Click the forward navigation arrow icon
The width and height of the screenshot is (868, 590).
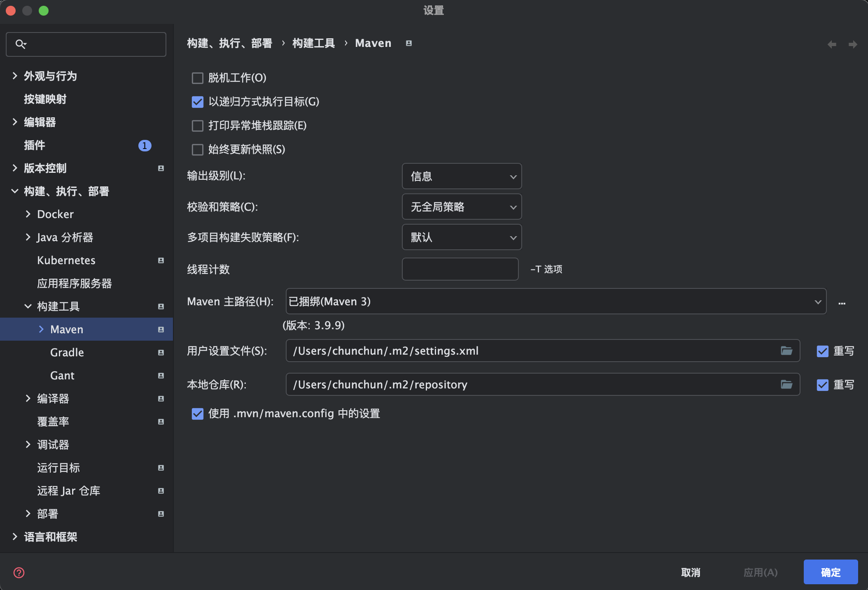853,44
